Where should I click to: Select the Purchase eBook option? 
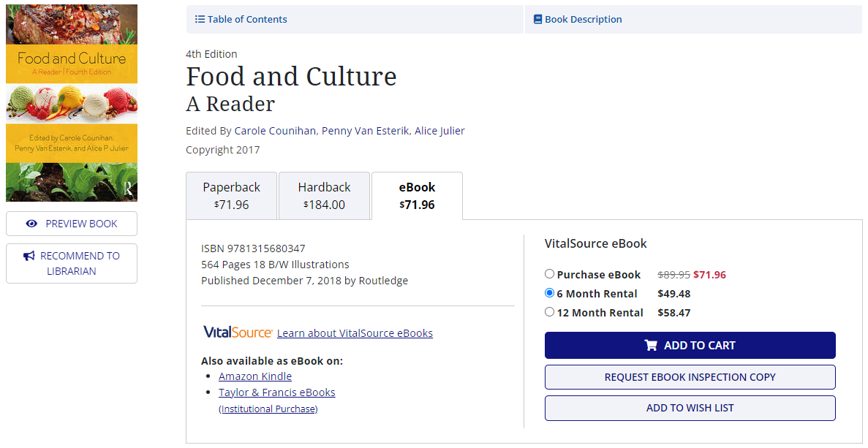(549, 274)
